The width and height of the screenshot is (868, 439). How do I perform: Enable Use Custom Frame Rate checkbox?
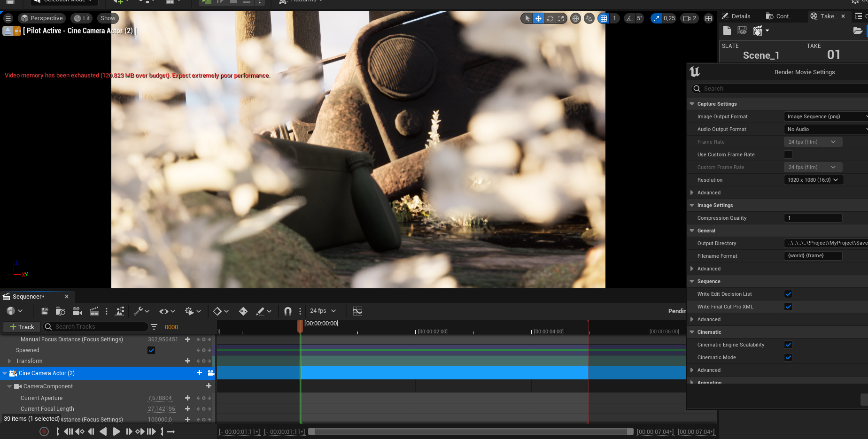(x=788, y=154)
